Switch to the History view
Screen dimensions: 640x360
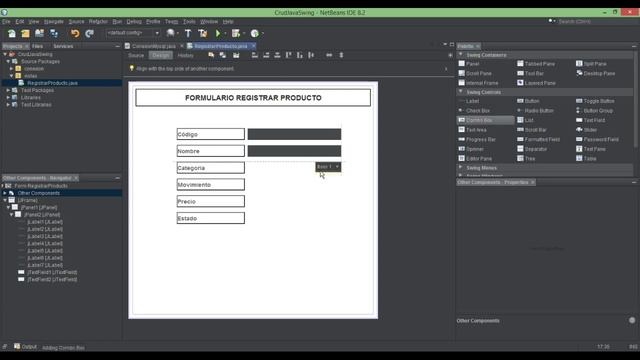coord(186,55)
